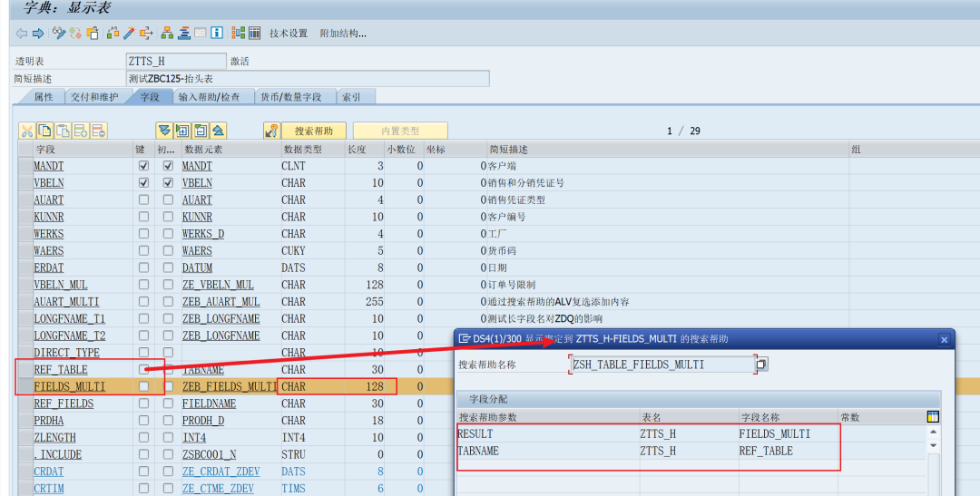Open the ZEB_FIELDS_MULTI data element link
This screenshot has height=496, width=980.
[x=230, y=386]
